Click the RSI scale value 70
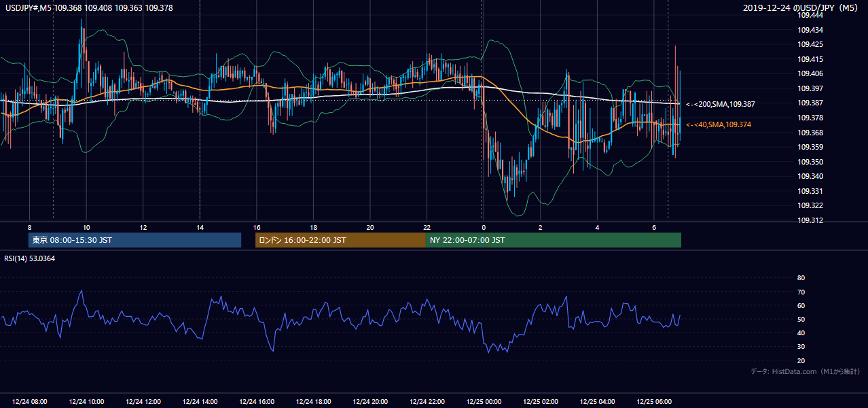This screenshot has width=868, height=408. [801, 292]
